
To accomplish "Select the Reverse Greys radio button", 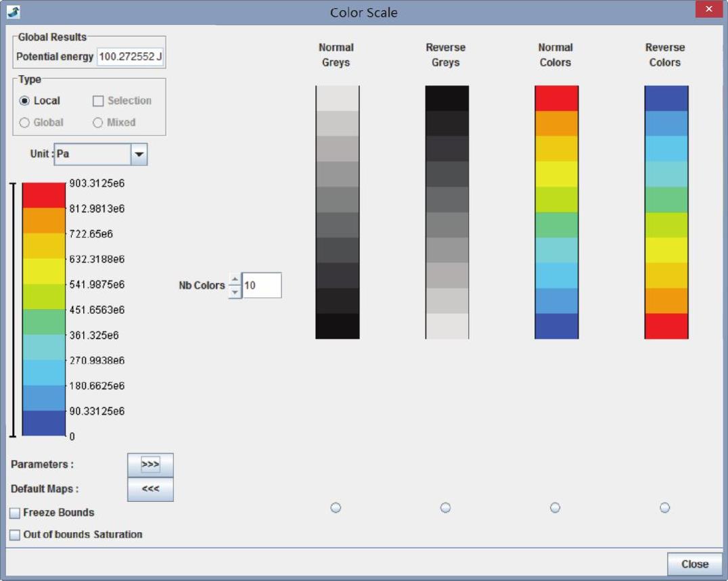I will 445,508.
